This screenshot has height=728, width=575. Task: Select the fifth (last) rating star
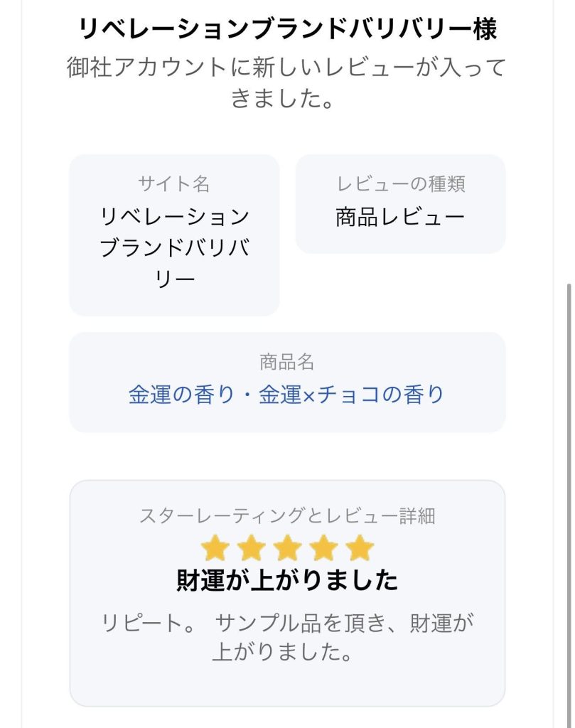360,549
